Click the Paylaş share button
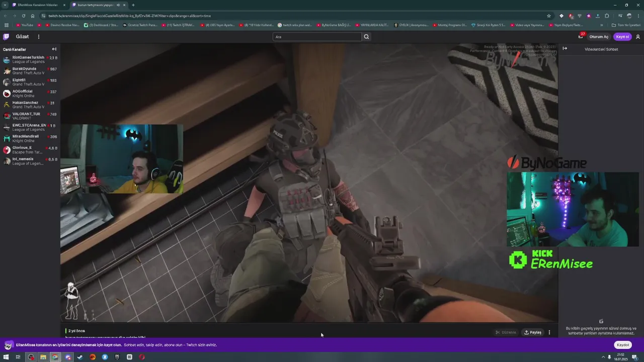644x362 pixels. click(533, 332)
